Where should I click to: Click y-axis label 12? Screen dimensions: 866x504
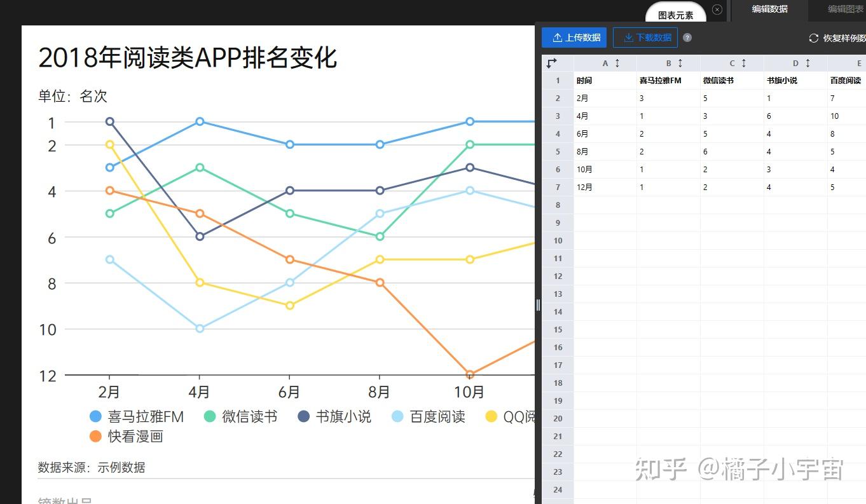click(48, 376)
